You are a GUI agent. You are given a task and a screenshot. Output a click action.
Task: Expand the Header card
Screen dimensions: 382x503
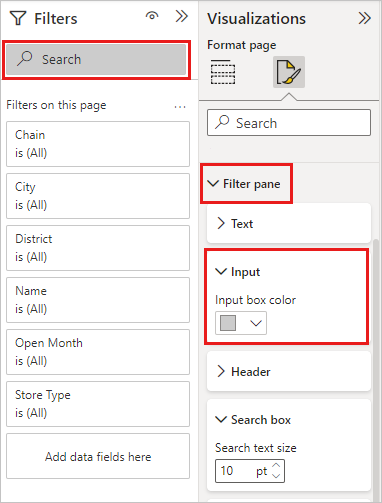click(221, 371)
